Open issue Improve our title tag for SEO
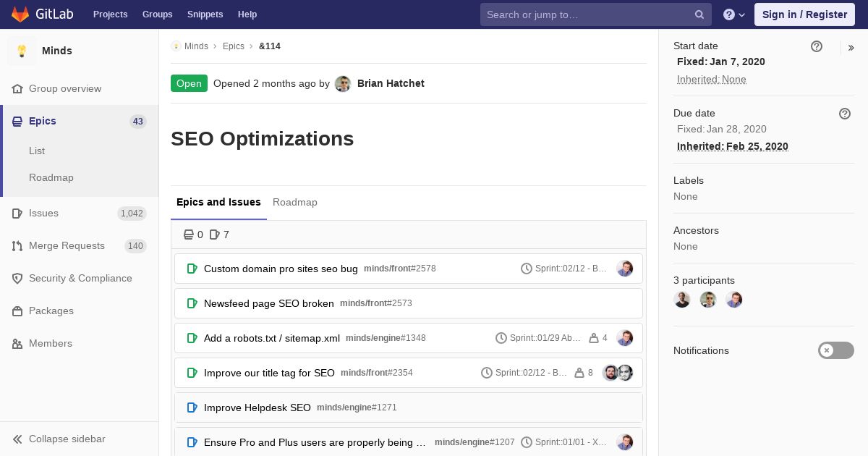Viewport: 868px width, 456px height. pyautogui.click(x=269, y=373)
